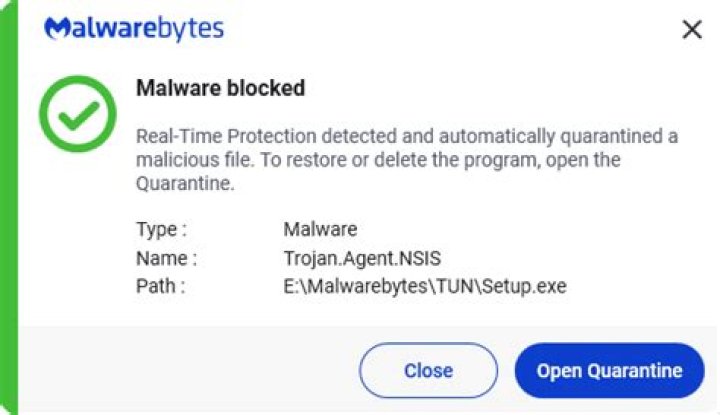This screenshot has width=720, height=415.
Task: Click the 'M' of the Malwarebytes logo
Action: (x=58, y=29)
